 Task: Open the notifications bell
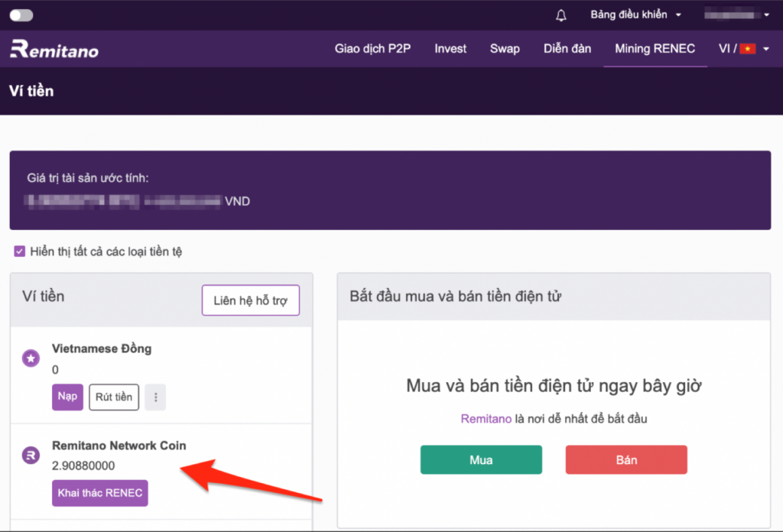(561, 15)
